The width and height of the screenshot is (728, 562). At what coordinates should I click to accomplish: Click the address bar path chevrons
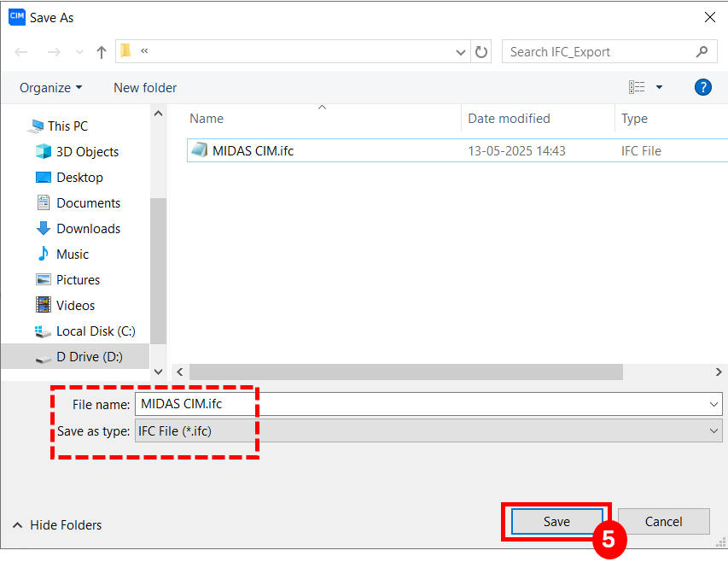[x=144, y=50]
